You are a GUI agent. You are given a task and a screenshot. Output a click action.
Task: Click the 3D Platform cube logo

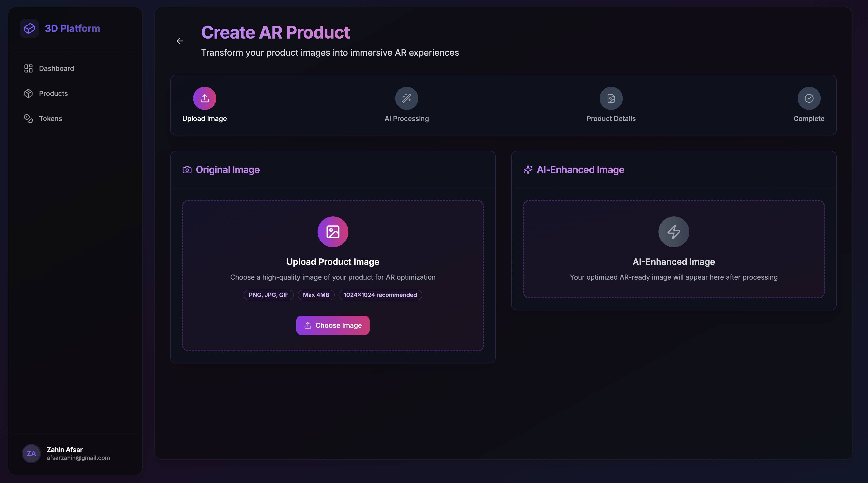coord(29,28)
